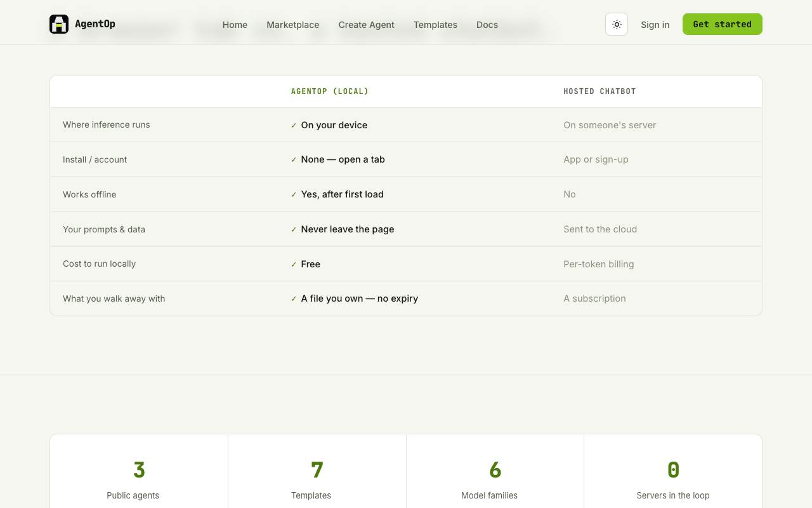The height and width of the screenshot is (508, 812).
Task: Click the checkmark beside 'Never leave the page'
Action: tap(294, 230)
